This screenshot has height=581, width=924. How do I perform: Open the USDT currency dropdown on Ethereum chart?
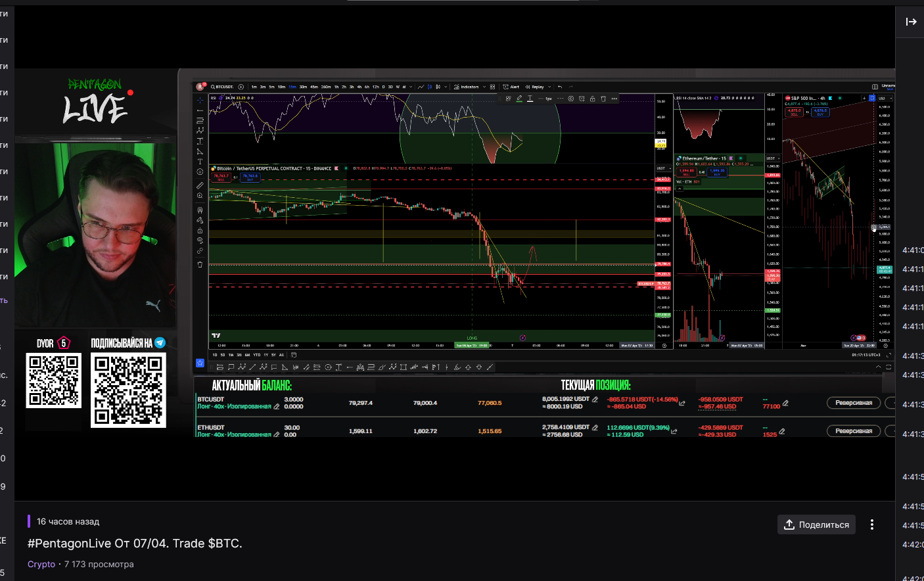[x=772, y=158]
